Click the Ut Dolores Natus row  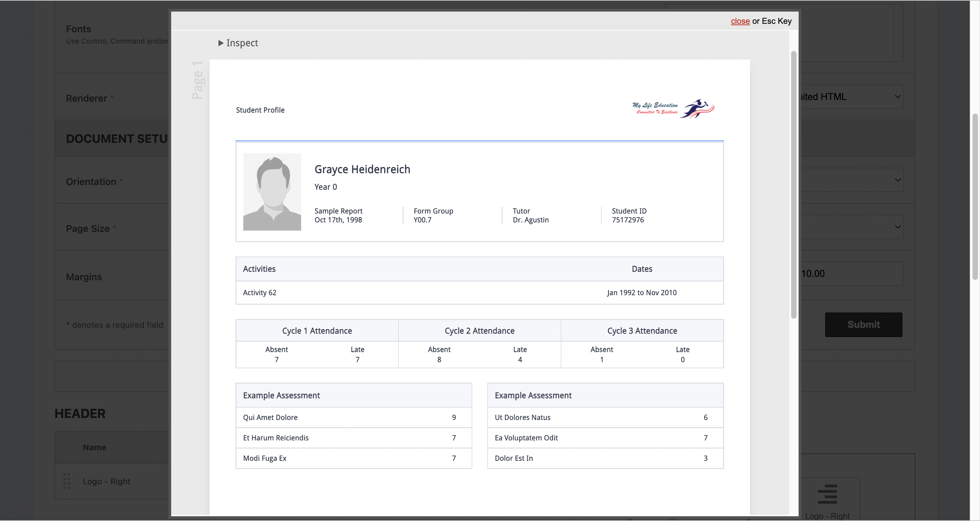tap(605, 418)
